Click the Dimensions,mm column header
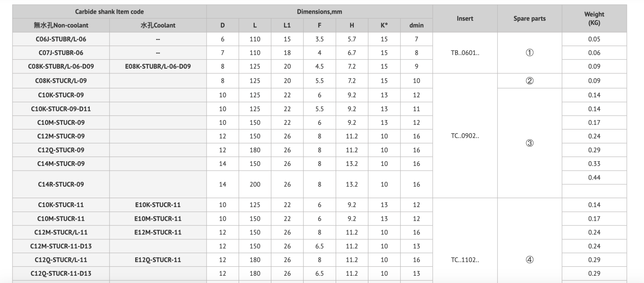 (x=319, y=12)
